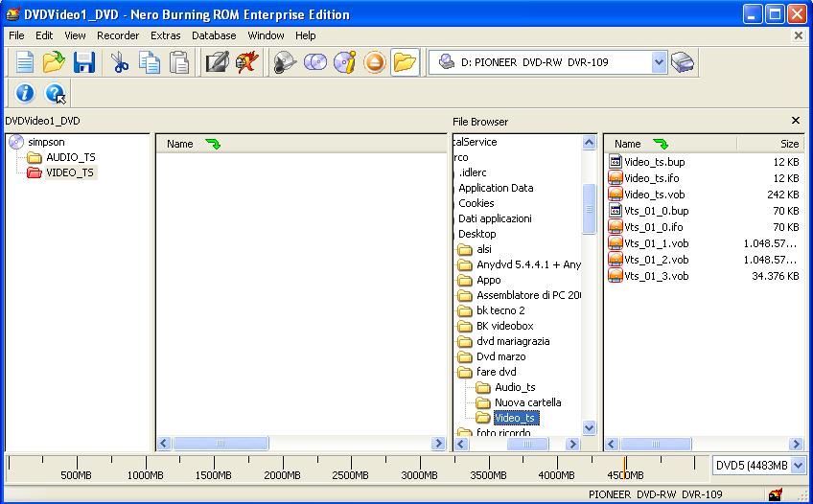This screenshot has width=813, height=504.
Task: Select Application Data tree entry
Action: click(496, 188)
